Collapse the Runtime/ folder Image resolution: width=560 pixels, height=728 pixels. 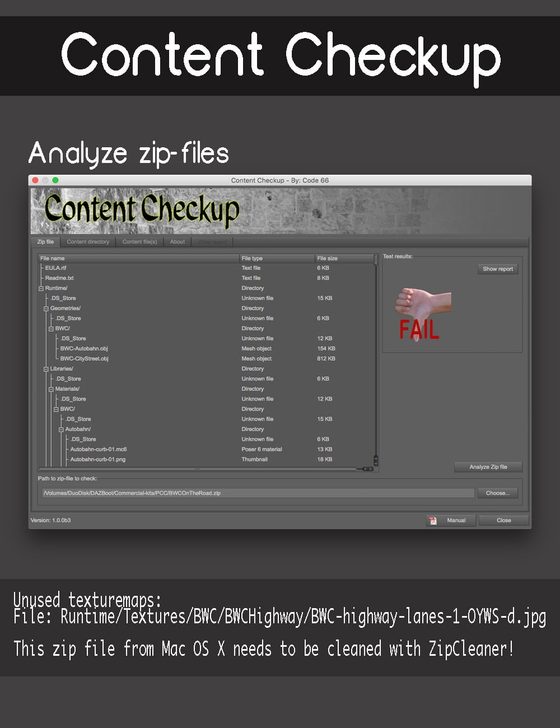tap(40, 288)
